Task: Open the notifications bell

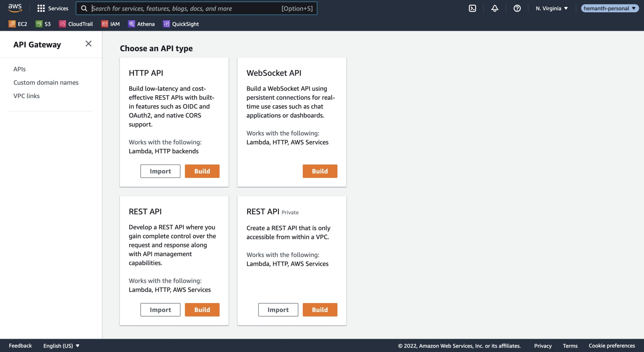Action: point(494,8)
